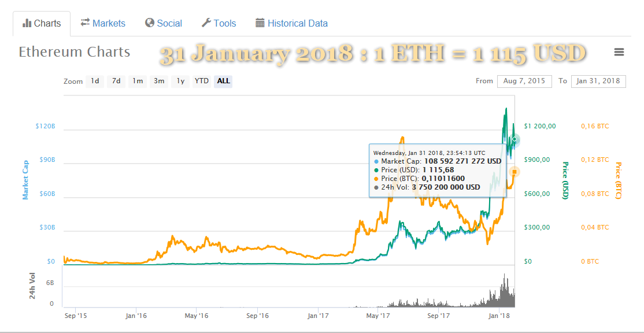644x333 pixels.
Task: Click the Jan '16 date label
Action: point(136,316)
